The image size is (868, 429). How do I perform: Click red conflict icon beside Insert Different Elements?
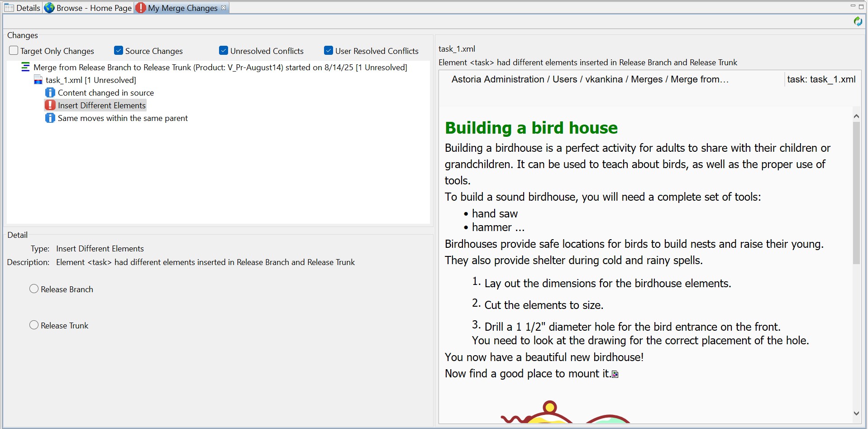(50, 106)
